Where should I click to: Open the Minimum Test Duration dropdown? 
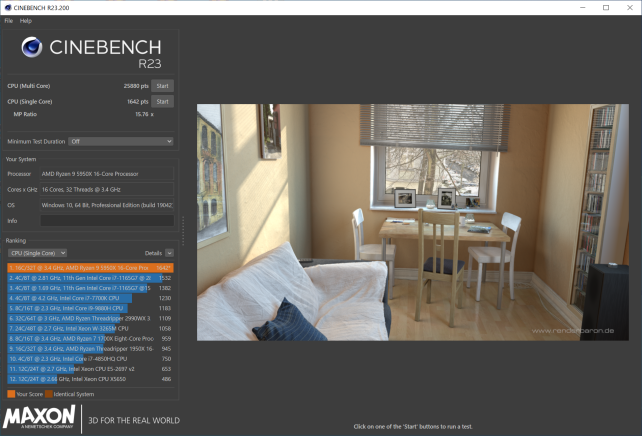coord(121,141)
